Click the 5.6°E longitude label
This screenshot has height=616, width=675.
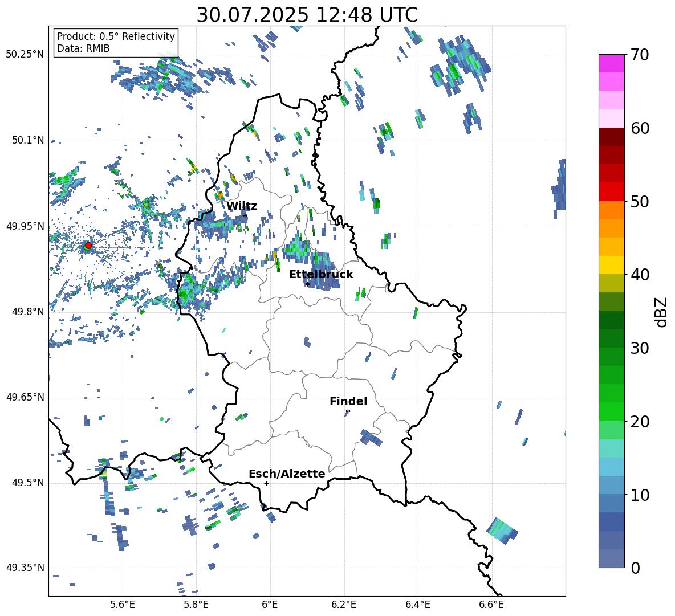click(123, 605)
